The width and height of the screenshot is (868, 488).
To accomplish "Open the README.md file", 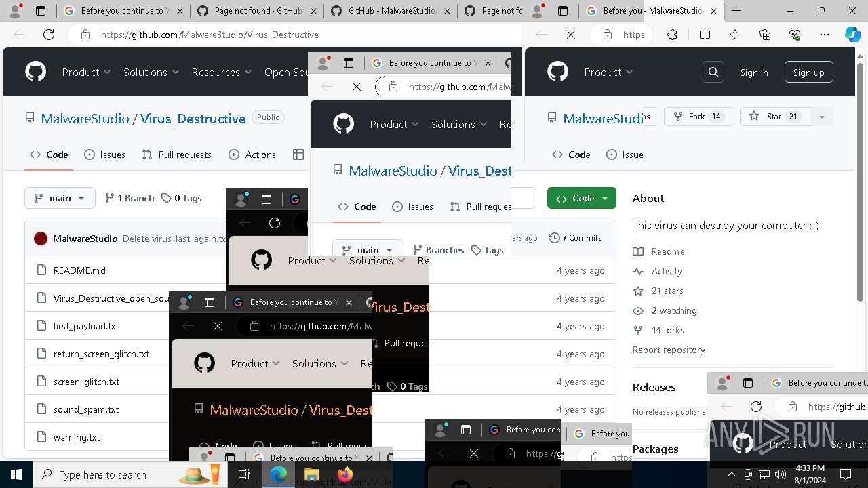I will pos(79,270).
